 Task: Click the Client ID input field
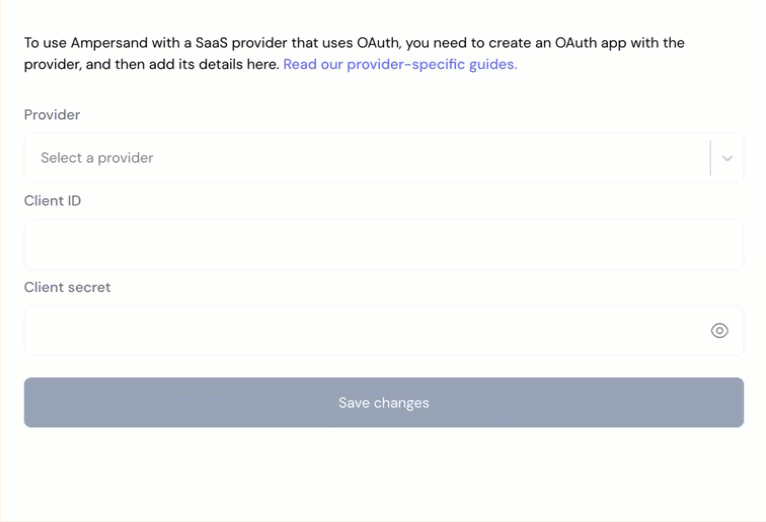tap(383, 244)
